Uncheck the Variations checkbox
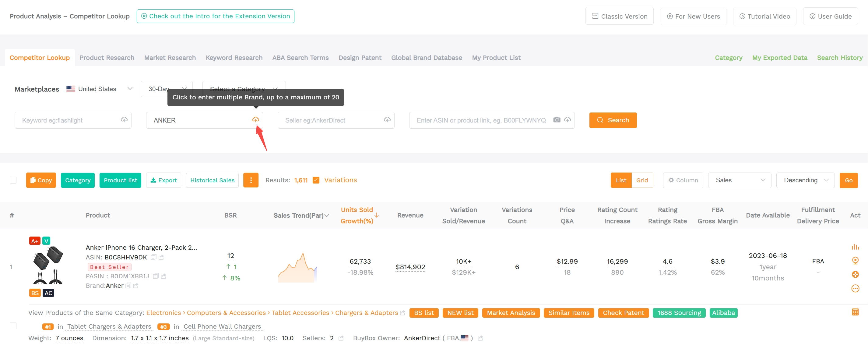The width and height of the screenshot is (868, 346). (316, 180)
